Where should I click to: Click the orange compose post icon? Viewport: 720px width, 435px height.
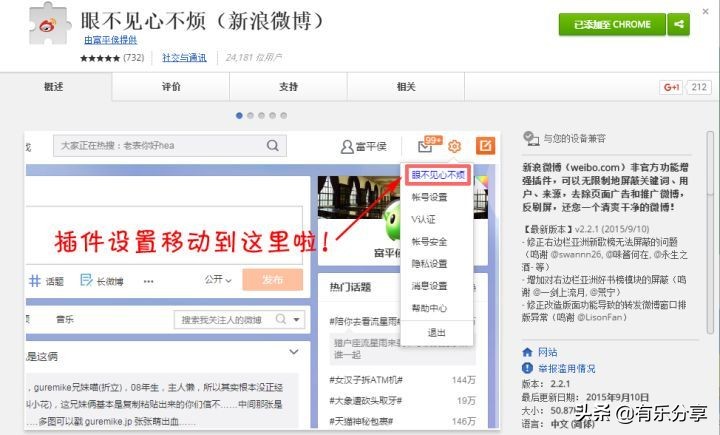pyautogui.click(x=485, y=146)
